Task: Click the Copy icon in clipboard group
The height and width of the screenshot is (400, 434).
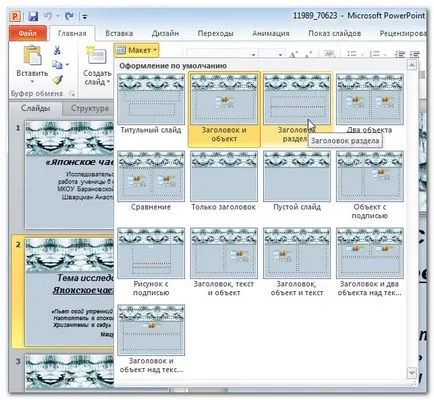Action: coord(57,65)
